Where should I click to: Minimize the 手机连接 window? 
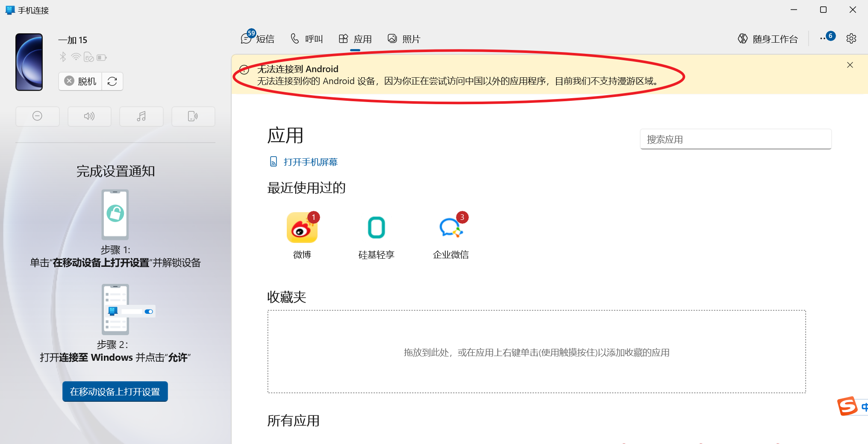(x=794, y=10)
